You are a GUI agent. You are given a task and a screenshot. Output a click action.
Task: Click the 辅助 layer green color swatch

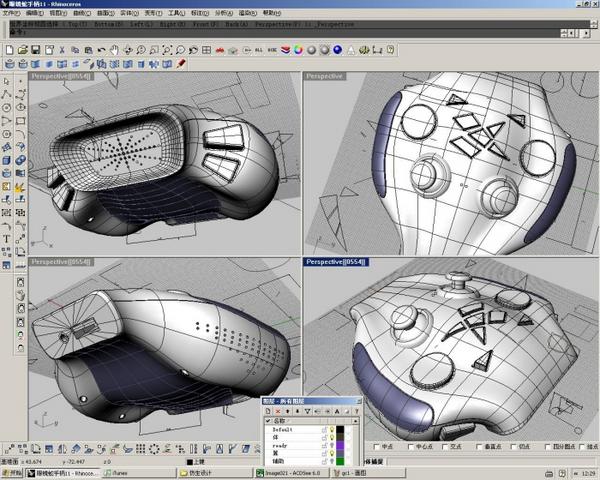[x=340, y=461]
